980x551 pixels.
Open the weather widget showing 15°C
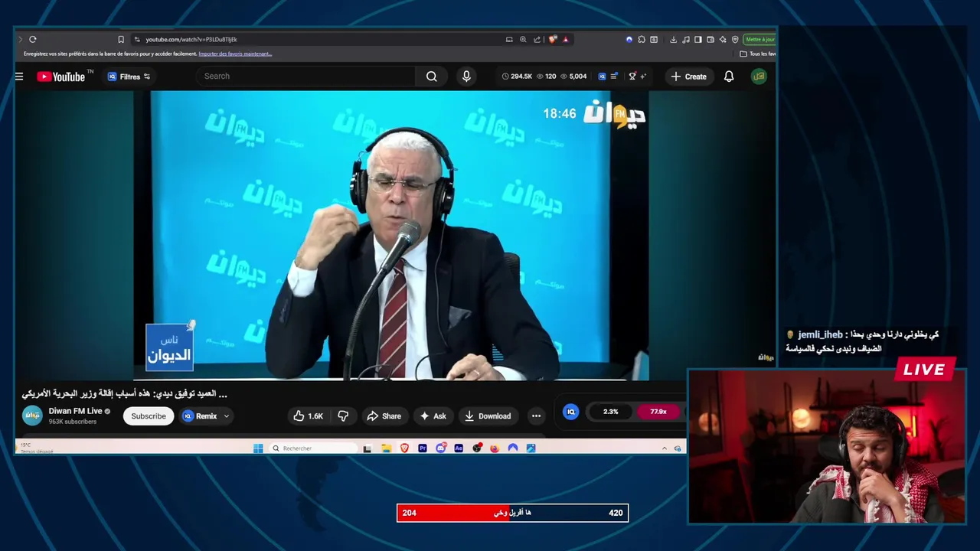(36, 448)
